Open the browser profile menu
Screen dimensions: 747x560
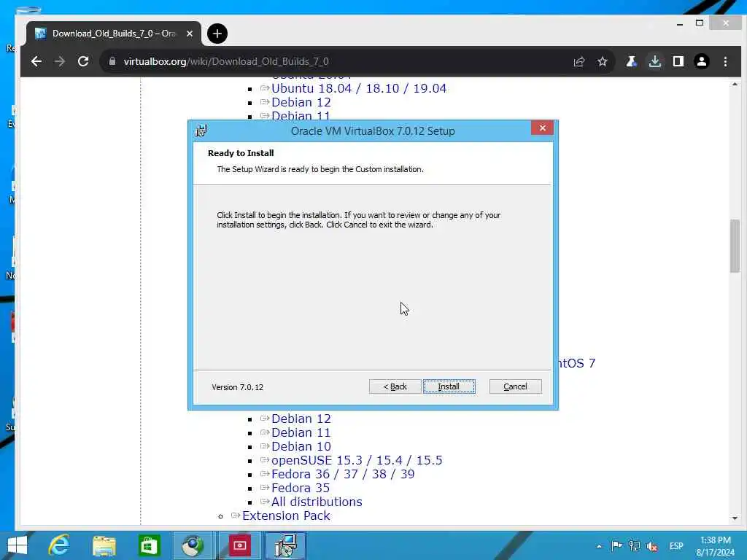pyautogui.click(x=702, y=61)
